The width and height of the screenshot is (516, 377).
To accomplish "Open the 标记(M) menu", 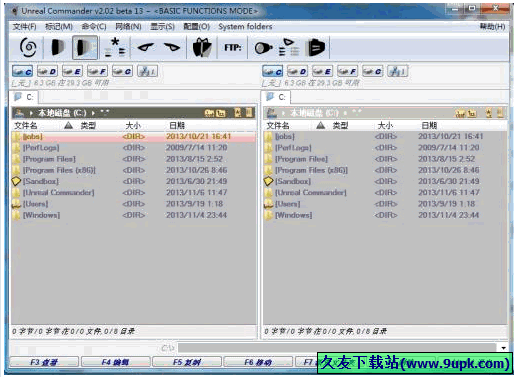I will coord(59,27).
